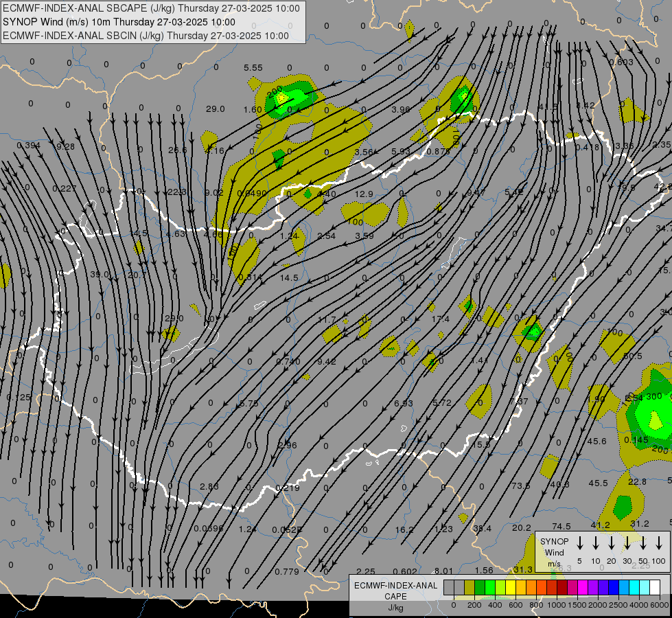Click the 17.4 grid value
672x618 pixels.
pyautogui.click(x=440, y=319)
